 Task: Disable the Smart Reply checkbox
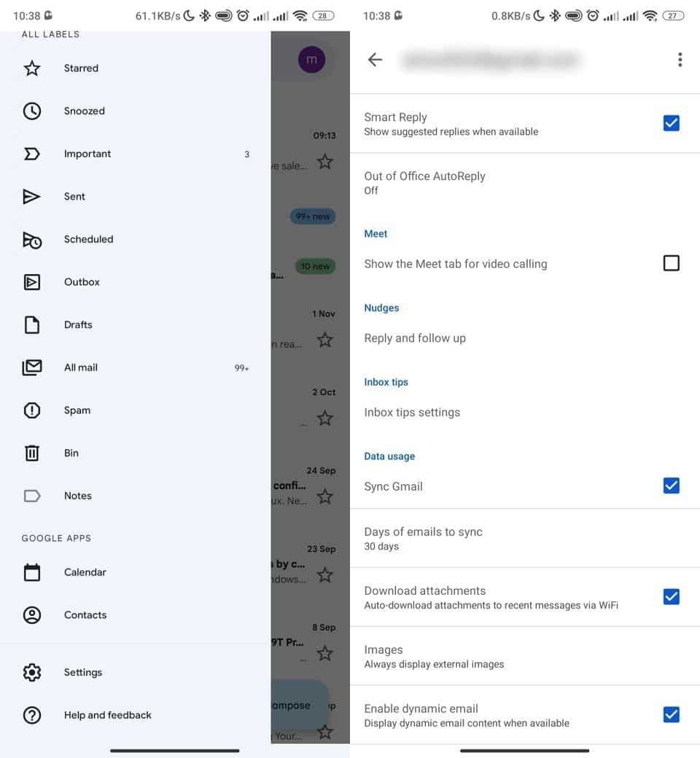click(671, 123)
